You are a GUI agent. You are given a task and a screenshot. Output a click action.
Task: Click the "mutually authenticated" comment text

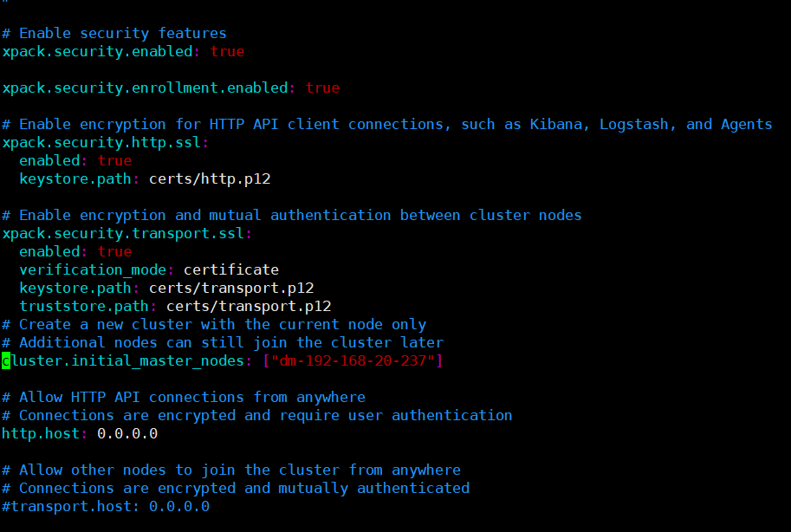click(373, 489)
